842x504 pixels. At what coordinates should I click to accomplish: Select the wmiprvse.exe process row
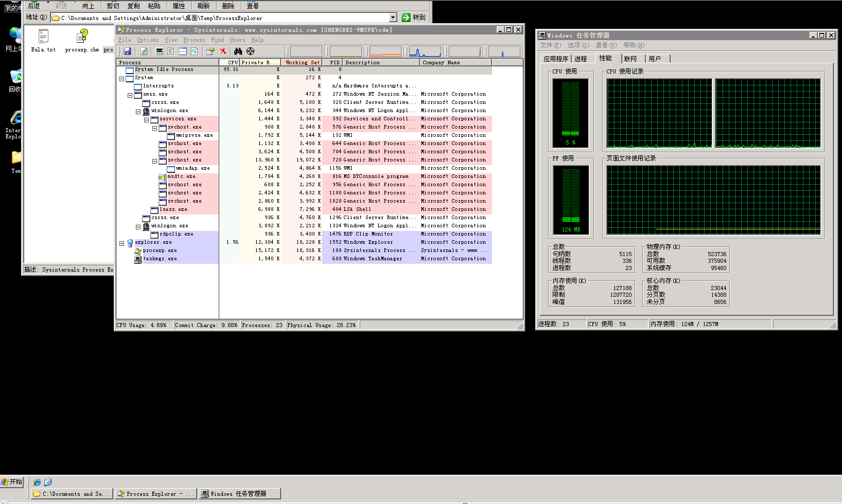pos(304,135)
